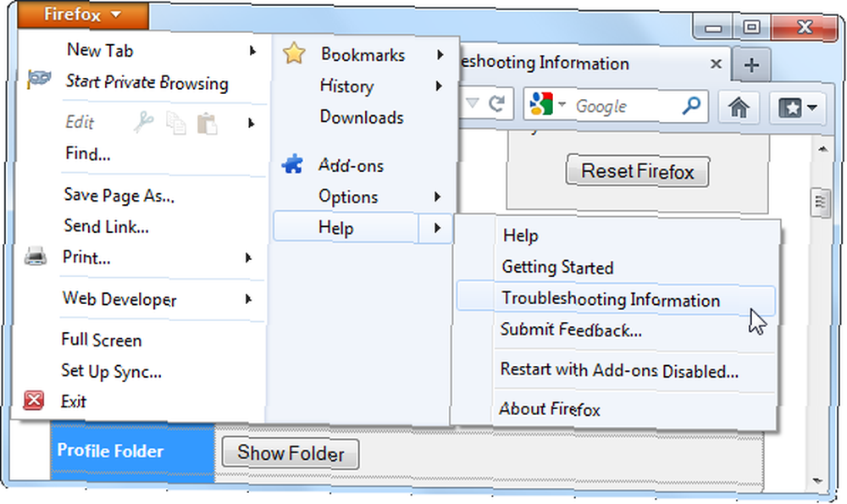Click the highlighted Help menu entry

click(x=346, y=227)
